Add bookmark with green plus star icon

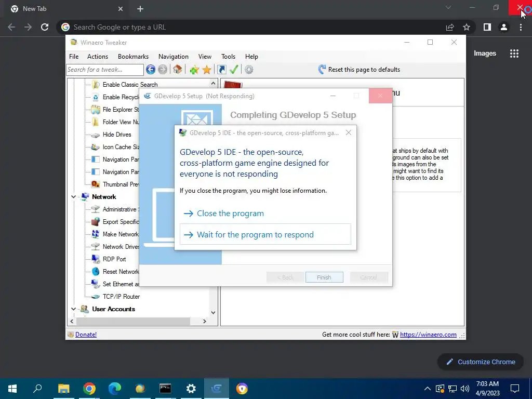(194, 70)
